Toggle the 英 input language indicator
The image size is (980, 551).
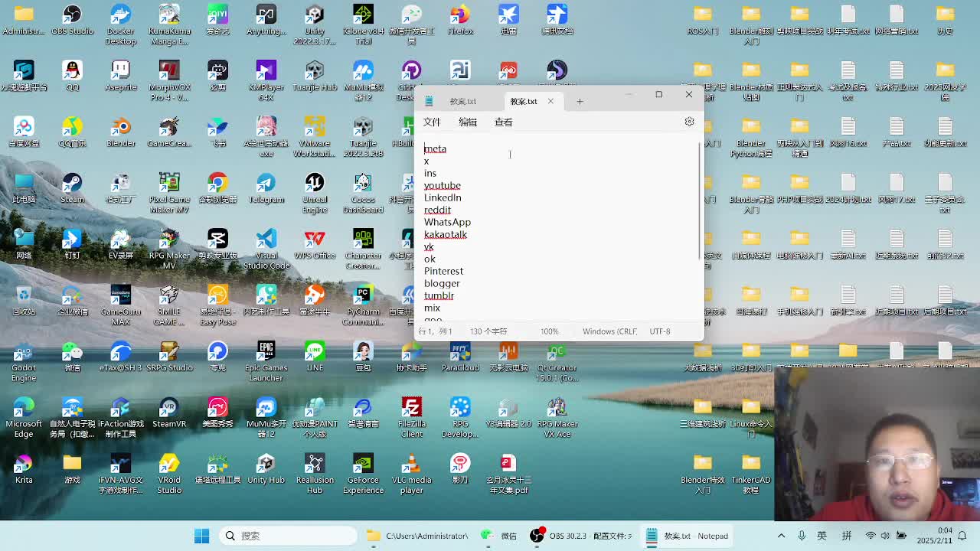(x=822, y=536)
